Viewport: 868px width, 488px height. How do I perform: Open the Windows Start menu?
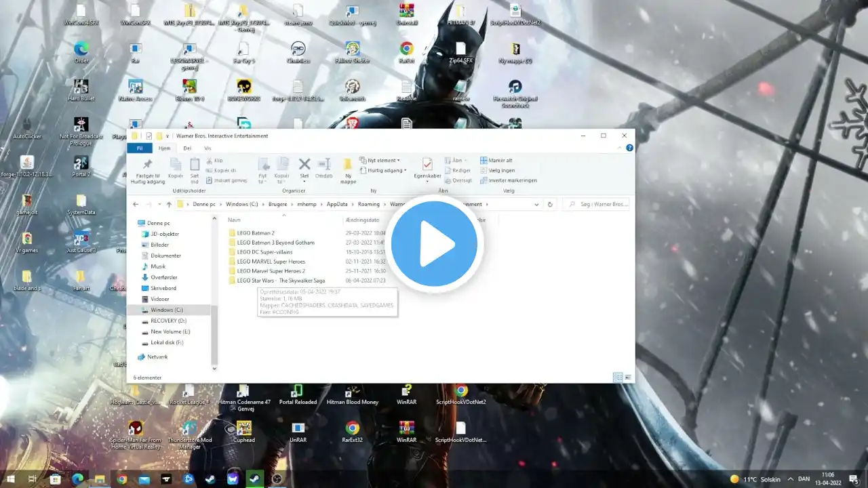click(x=10, y=479)
